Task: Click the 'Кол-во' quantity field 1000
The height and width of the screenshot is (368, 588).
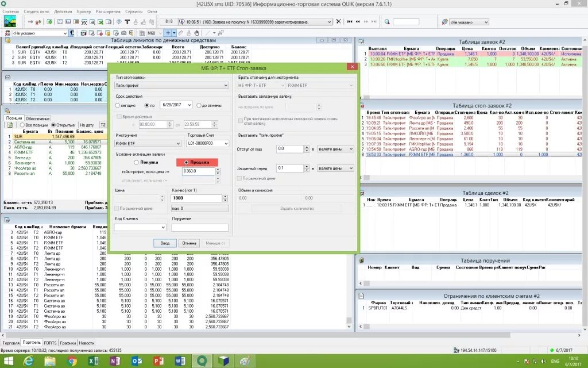Action: (x=196, y=198)
